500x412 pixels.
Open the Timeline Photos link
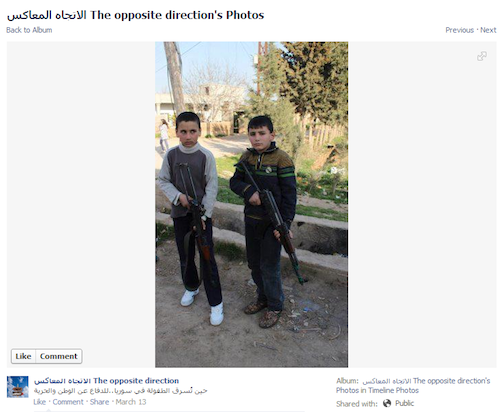click(x=393, y=390)
